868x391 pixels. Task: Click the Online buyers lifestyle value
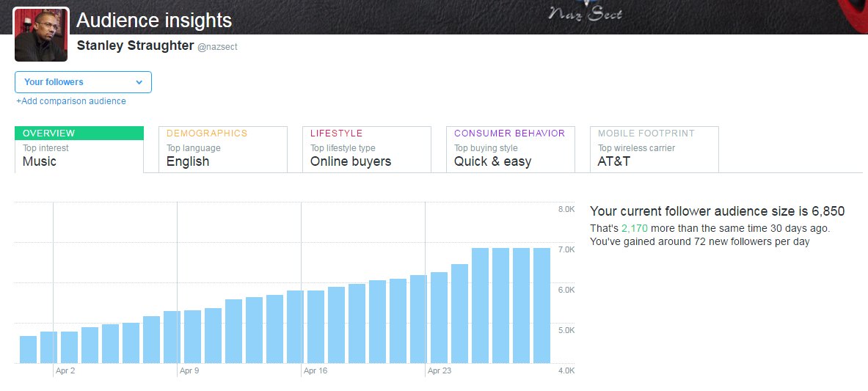point(351,161)
